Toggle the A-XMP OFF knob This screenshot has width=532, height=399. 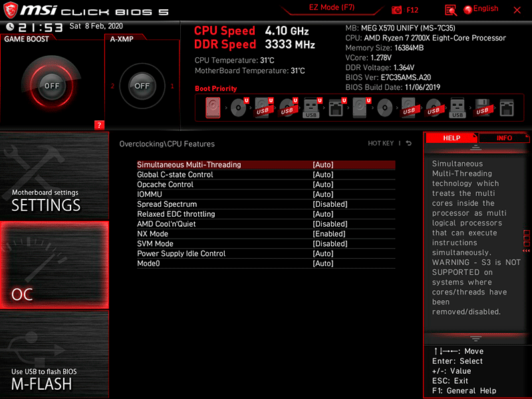(x=142, y=86)
